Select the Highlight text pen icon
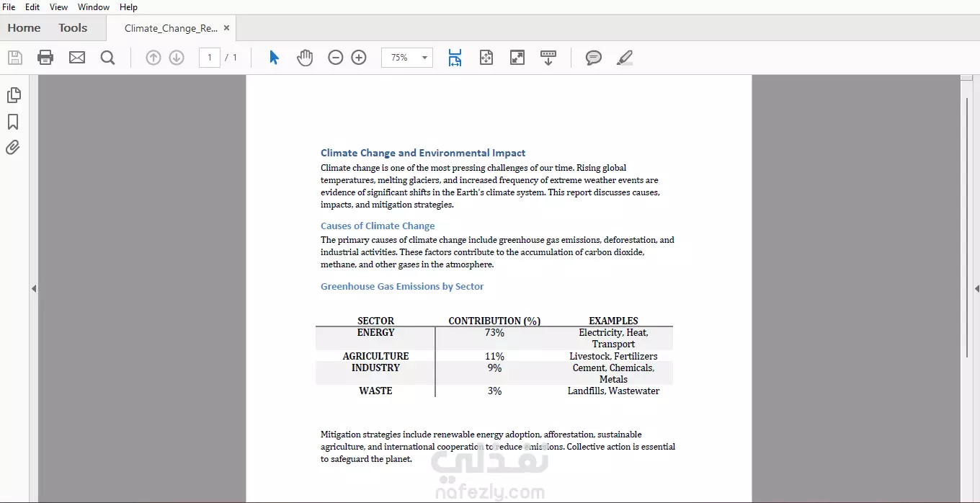This screenshot has width=980, height=503. click(x=625, y=58)
